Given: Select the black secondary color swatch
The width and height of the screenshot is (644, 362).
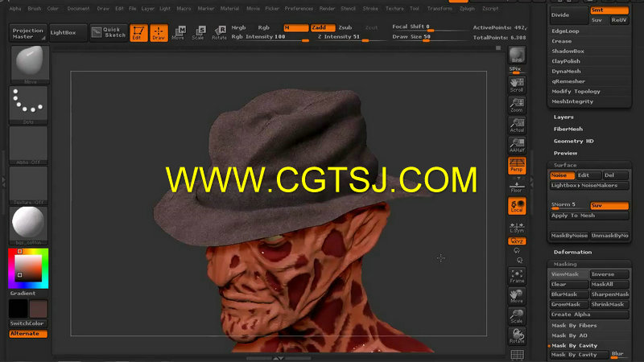Looking at the screenshot, I should [18, 308].
